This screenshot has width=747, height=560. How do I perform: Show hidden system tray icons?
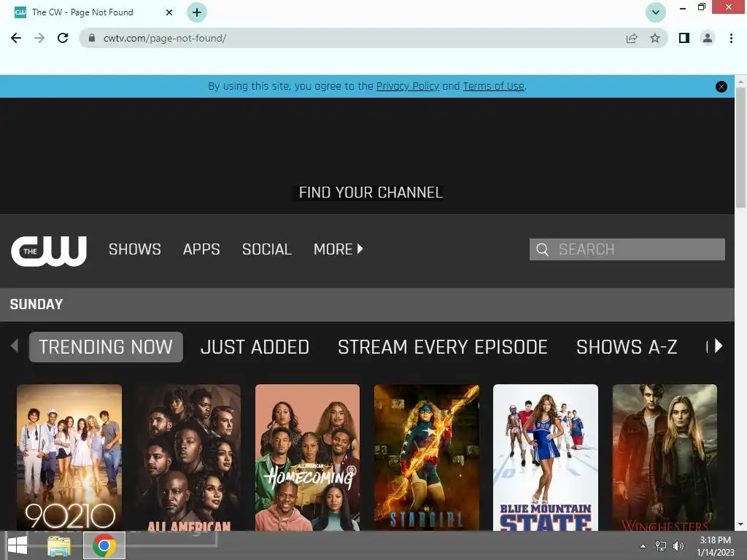tap(643, 546)
